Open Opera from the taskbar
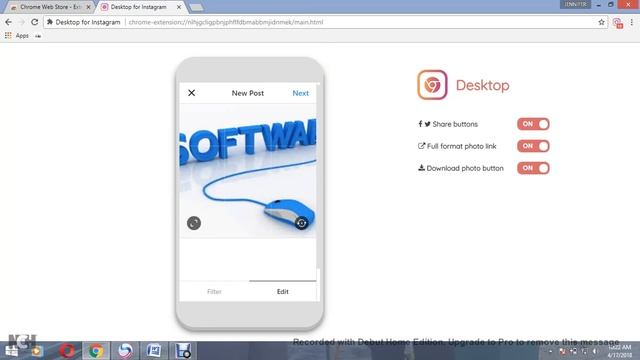Viewport: 640px width, 360px height. pyautogui.click(x=67, y=351)
